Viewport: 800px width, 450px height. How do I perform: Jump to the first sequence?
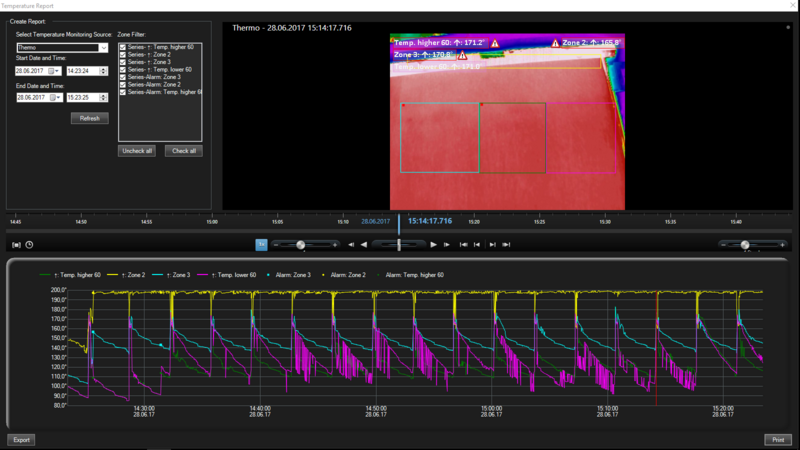click(463, 245)
